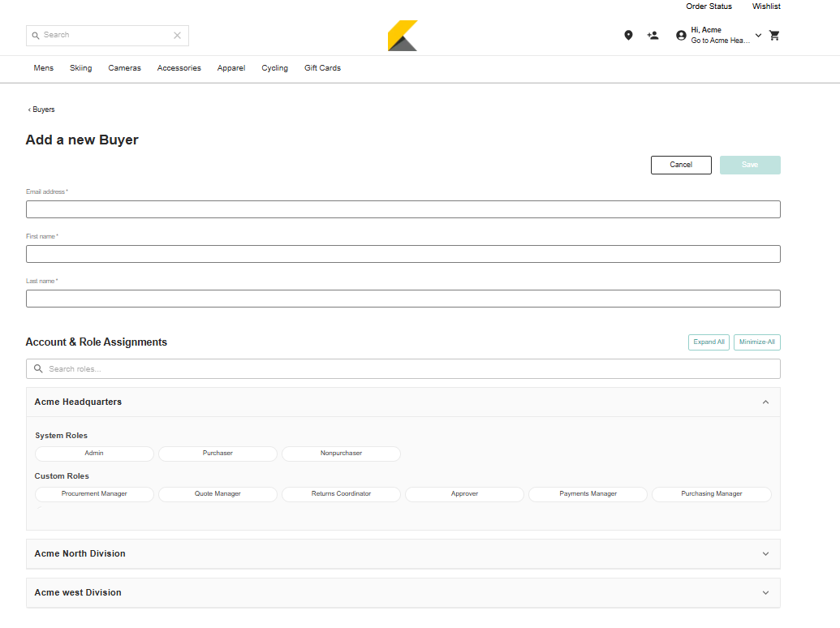Click the magnifier icon in top search
This screenshot has width=840, height=628.
[36, 36]
